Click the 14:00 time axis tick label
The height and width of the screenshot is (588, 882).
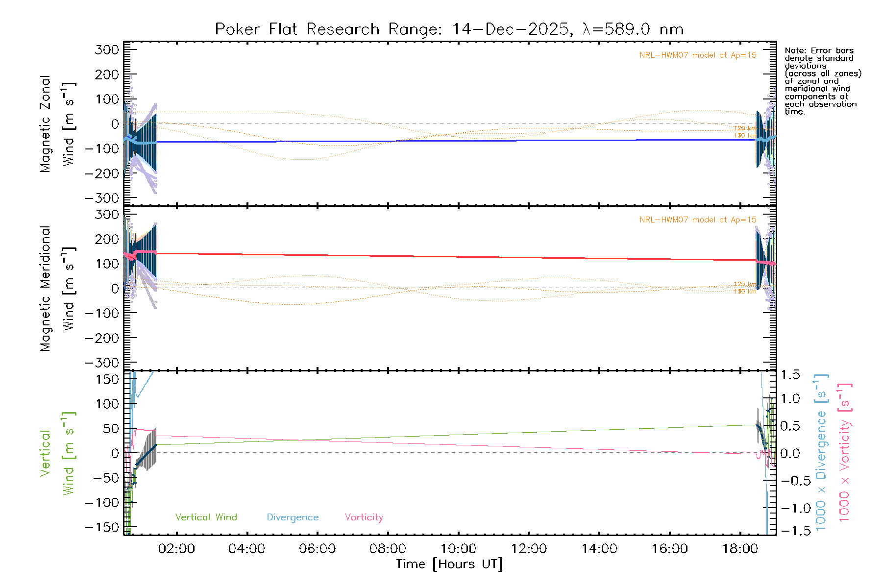click(599, 549)
